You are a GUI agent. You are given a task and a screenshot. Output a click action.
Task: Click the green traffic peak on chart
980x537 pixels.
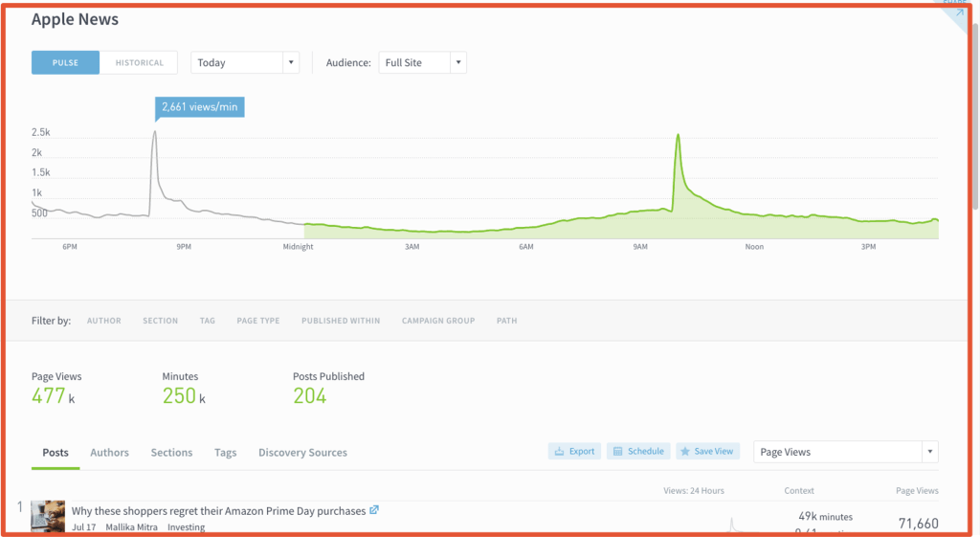click(678, 136)
